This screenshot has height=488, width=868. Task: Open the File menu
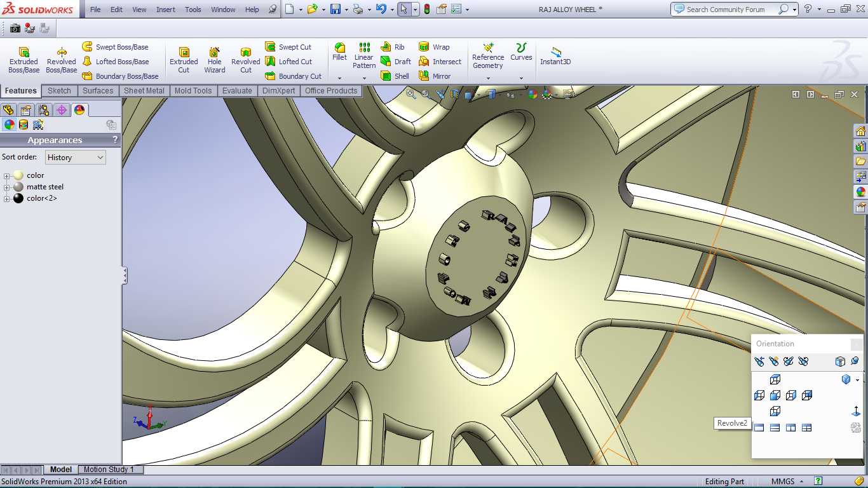(x=95, y=10)
